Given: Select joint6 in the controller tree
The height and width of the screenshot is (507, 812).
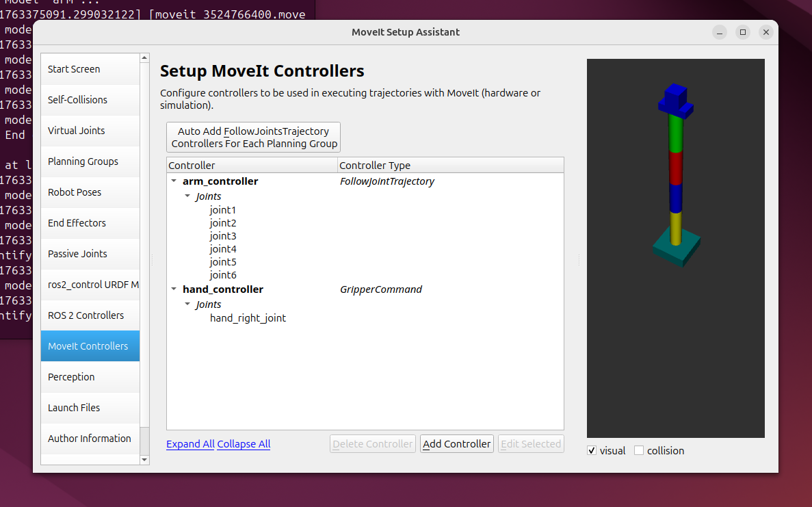Looking at the screenshot, I should point(223,275).
